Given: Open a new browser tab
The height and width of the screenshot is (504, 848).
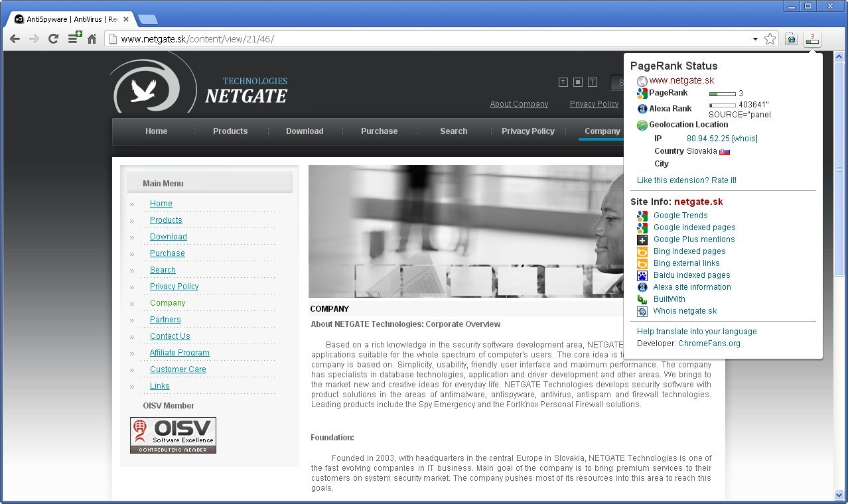Looking at the screenshot, I should 147,19.
